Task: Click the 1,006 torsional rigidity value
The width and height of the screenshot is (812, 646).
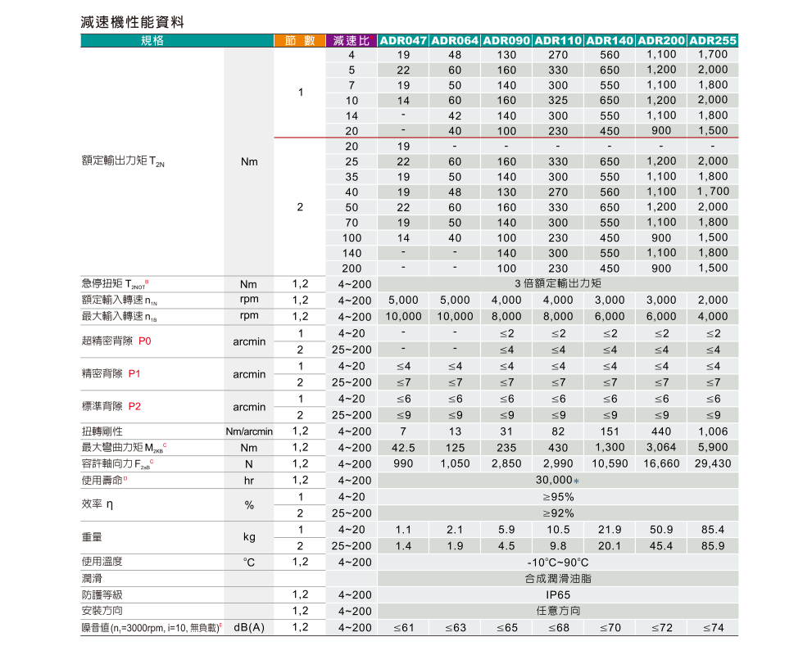Action: click(x=713, y=431)
